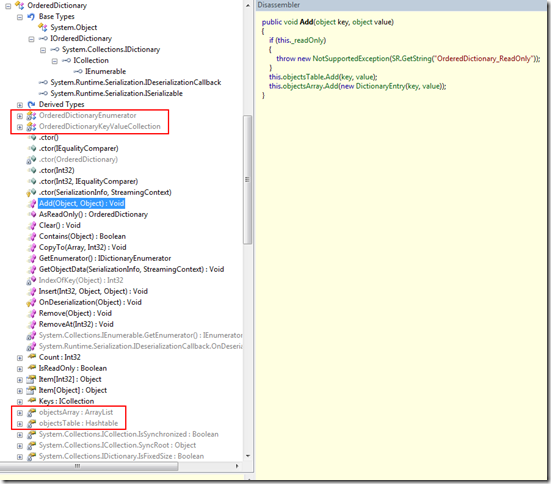Viewport: 551px width, 484px height.
Task: Collapse the System.Collections.IDictionary node
Action: [x=43, y=50]
